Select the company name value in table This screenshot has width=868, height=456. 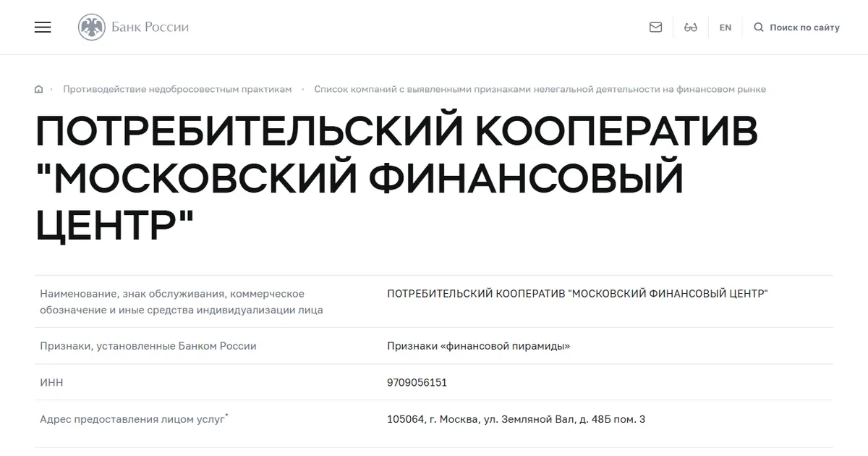coord(578,294)
